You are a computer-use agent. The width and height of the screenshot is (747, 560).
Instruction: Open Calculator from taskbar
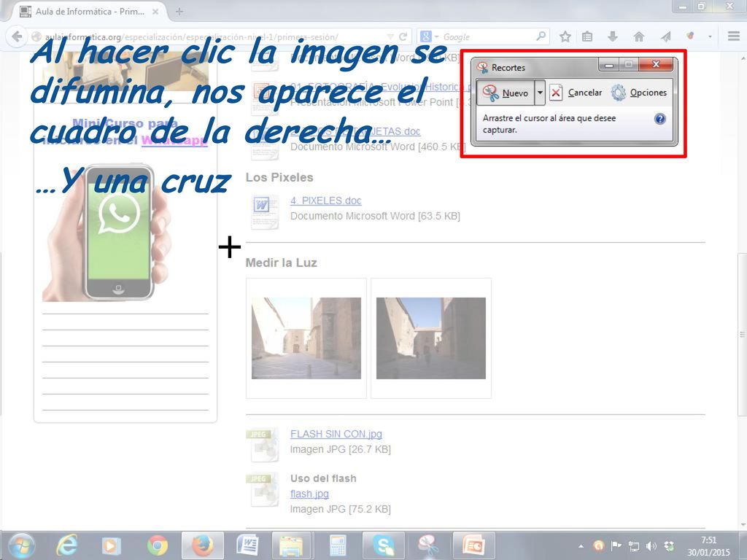(337, 545)
